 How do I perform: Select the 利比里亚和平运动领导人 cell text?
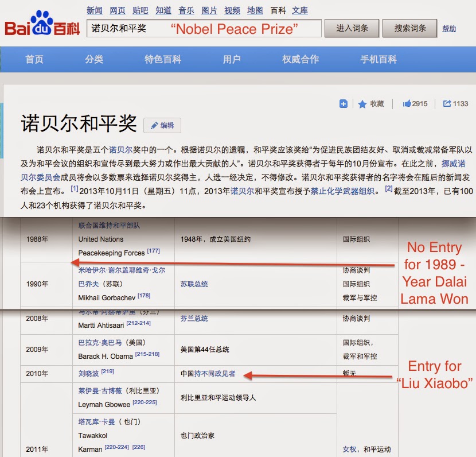(x=218, y=397)
